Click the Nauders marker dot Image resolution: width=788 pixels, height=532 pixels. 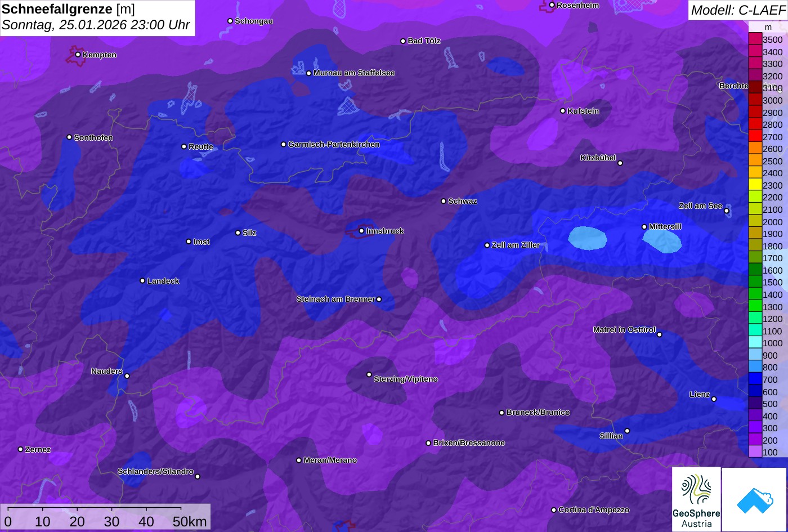tap(127, 376)
